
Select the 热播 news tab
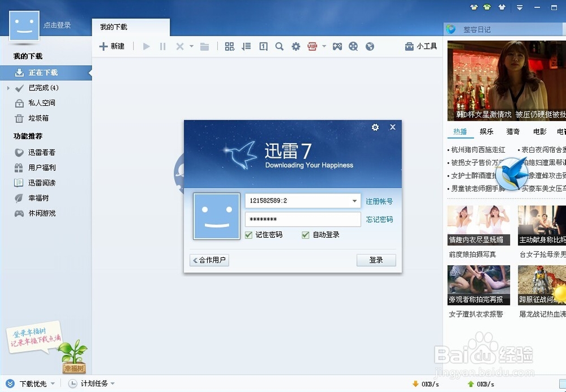pyautogui.click(x=460, y=132)
